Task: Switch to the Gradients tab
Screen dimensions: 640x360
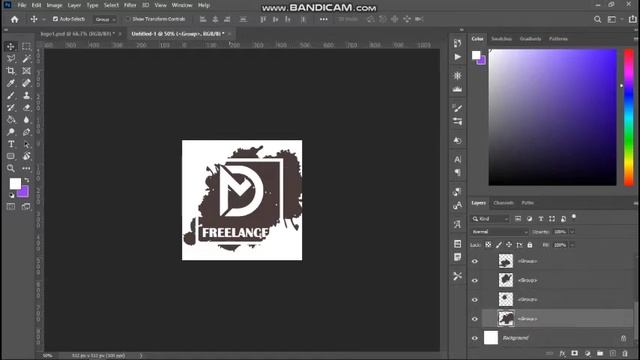Action: coord(531,39)
